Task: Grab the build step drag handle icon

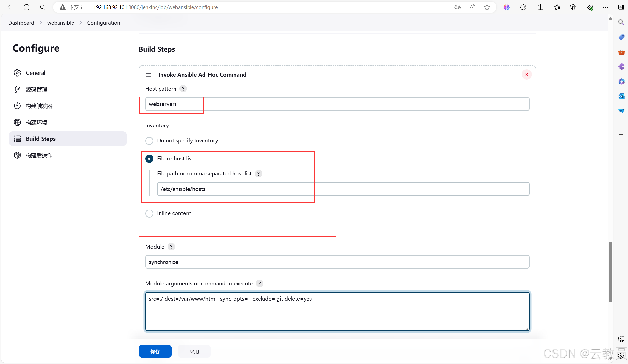Action: coord(148,75)
